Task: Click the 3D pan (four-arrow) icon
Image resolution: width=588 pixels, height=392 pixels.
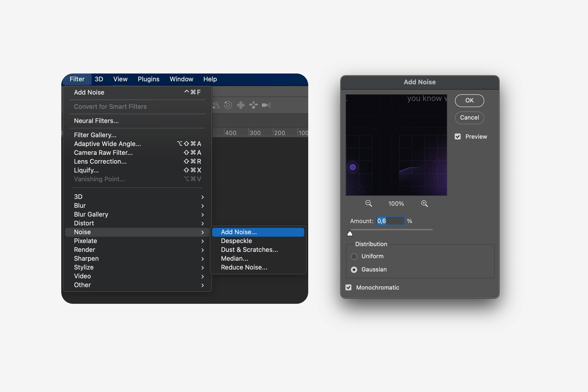Action: [x=241, y=105]
